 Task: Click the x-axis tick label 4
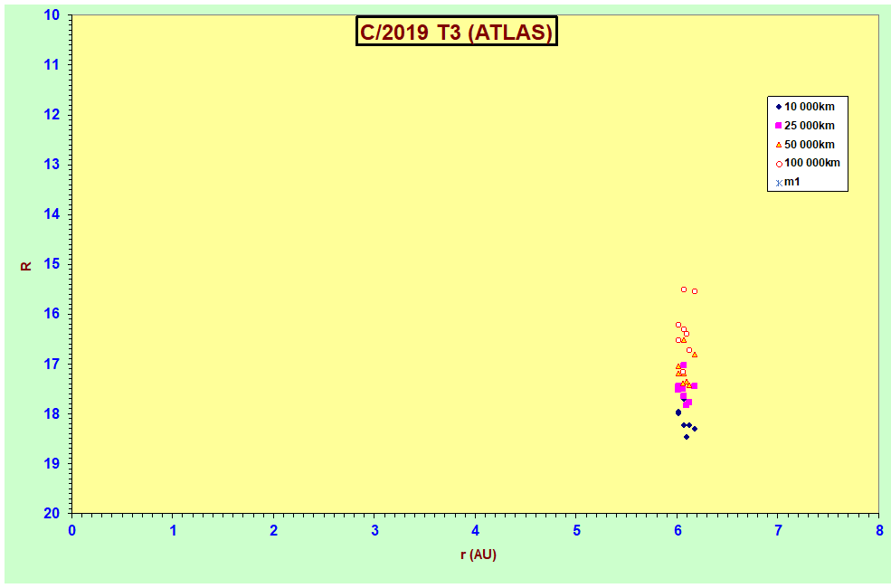point(476,531)
